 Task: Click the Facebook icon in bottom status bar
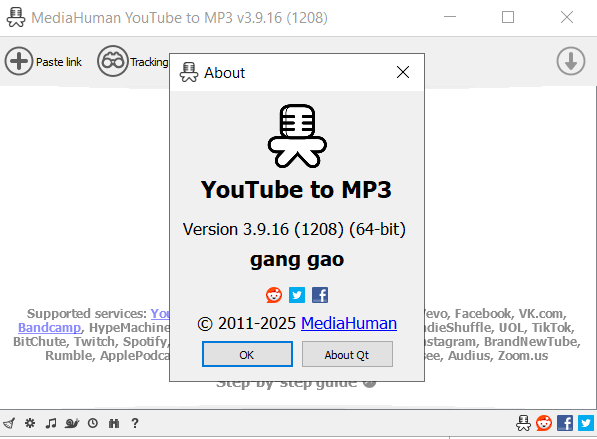pos(565,423)
